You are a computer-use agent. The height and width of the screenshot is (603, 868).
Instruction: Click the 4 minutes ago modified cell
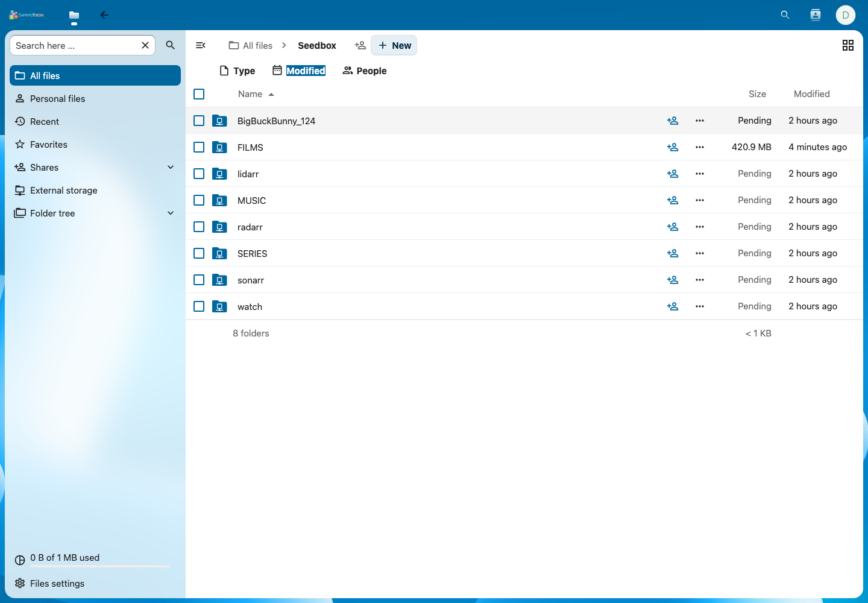click(x=817, y=147)
